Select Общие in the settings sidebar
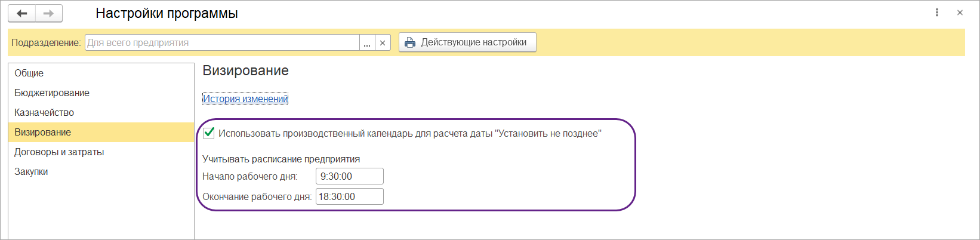The height and width of the screenshot is (240, 980). click(29, 73)
